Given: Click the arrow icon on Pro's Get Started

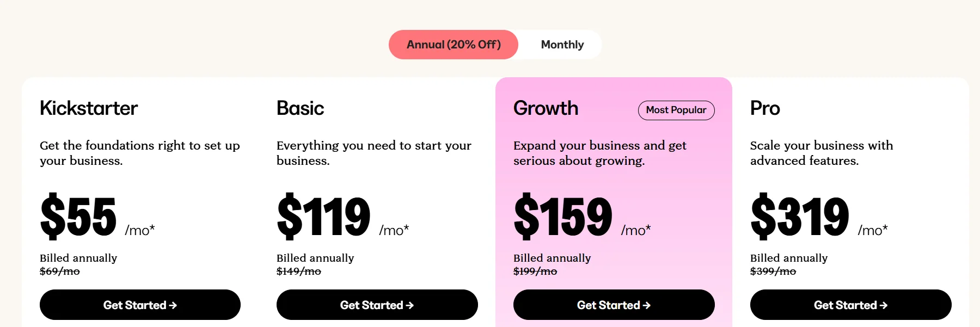Looking at the screenshot, I should click(884, 305).
